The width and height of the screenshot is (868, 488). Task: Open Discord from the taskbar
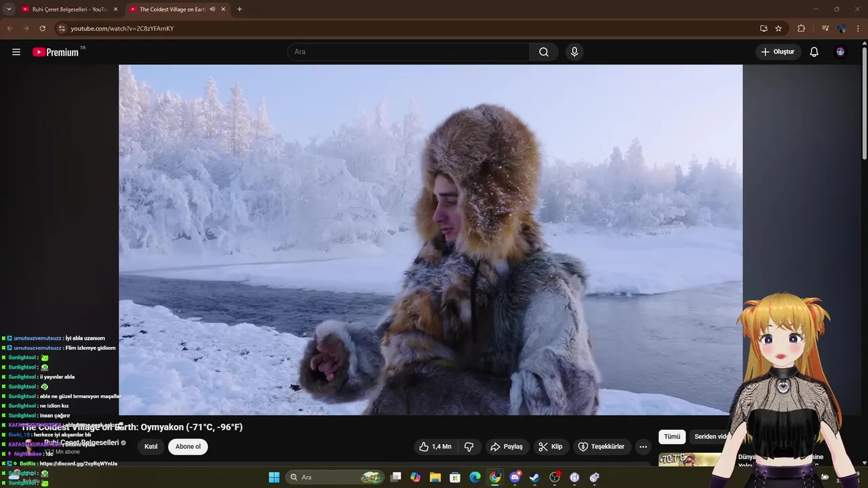(x=515, y=477)
